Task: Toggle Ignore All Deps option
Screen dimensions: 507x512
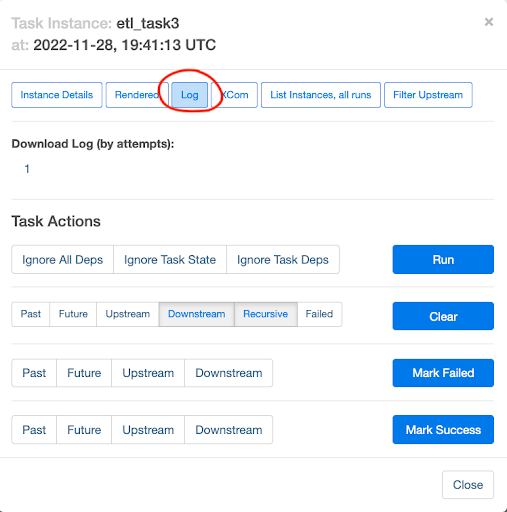Action: (x=63, y=260)
